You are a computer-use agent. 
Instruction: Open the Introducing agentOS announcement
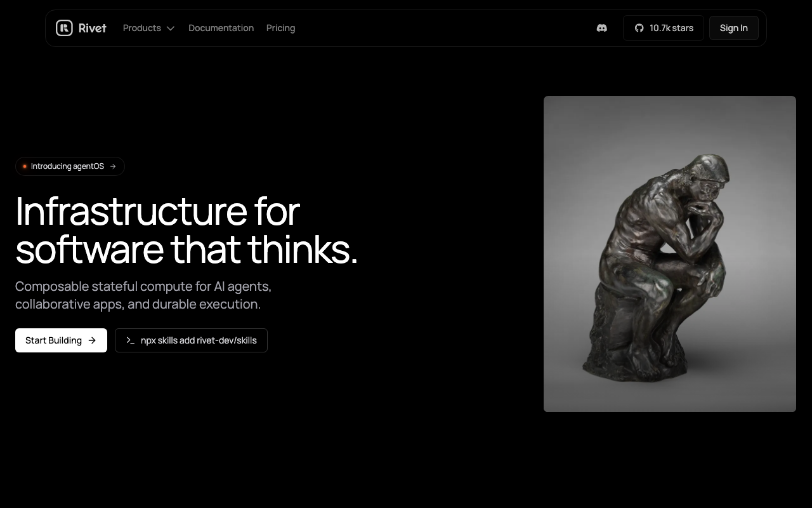click(70, 166)
